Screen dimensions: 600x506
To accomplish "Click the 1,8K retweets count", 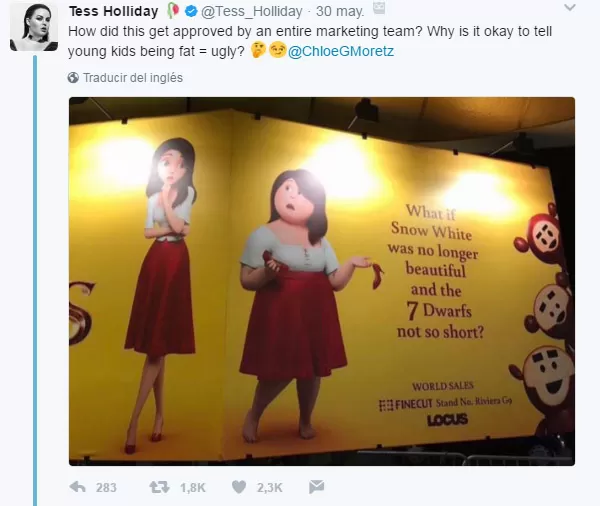I will 191,487.
